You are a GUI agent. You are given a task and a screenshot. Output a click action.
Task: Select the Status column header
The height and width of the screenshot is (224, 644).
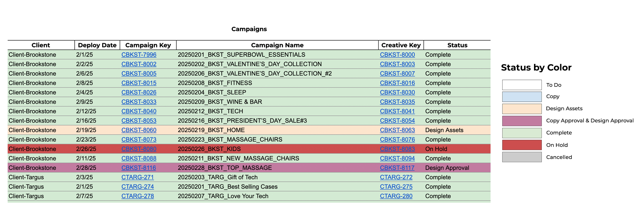click(x=457, y=45)
